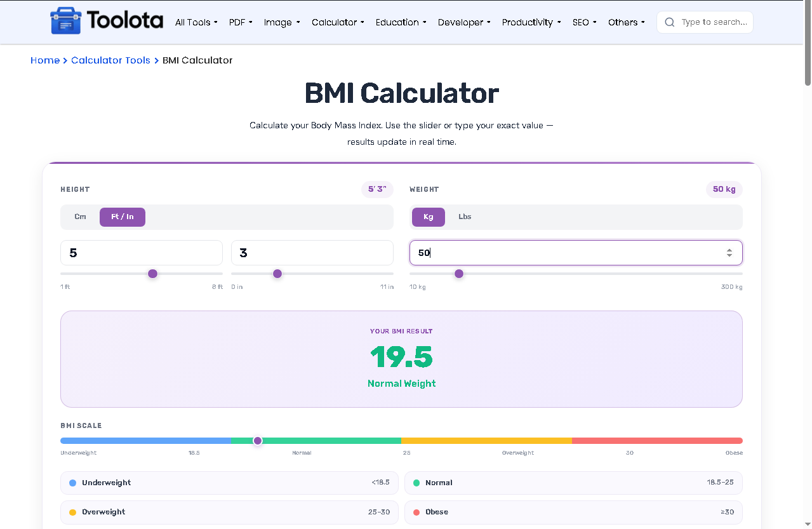Open Calculator Tools breadcrumb link
The height and width of the screenshot is (529, 812).
[110, 60]
